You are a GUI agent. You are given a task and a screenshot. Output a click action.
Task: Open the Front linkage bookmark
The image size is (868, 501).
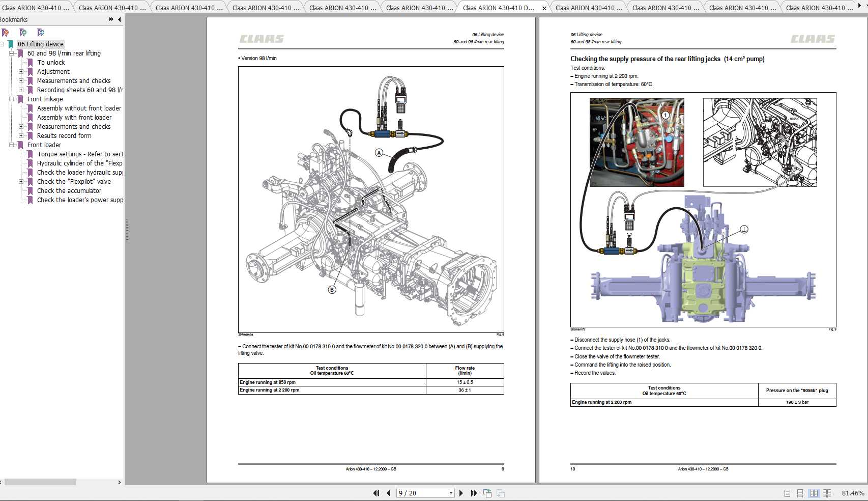pyautogui.click(x=45, y=99)
